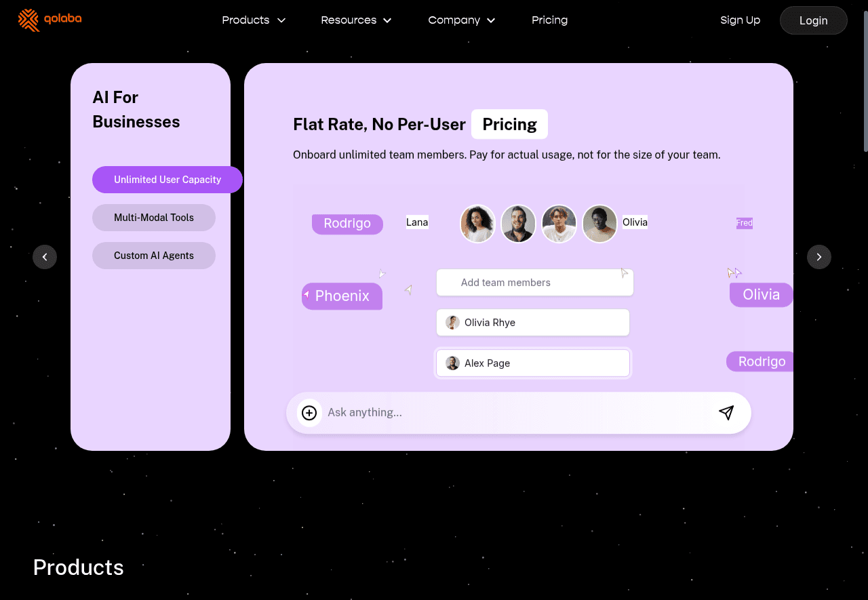Click the plus attachment icon in chat bar
868x600 pixels.
coord(309,413)
